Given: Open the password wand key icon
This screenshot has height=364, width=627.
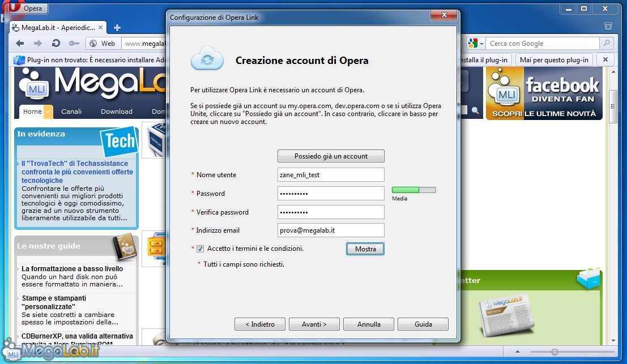Looking at the screenshot, I should 74,43.
